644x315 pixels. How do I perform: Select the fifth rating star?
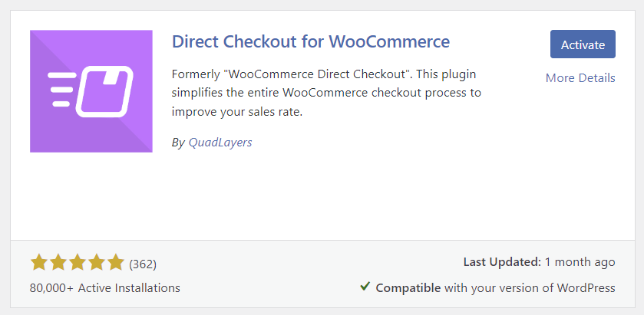click(x=116, y=263)
